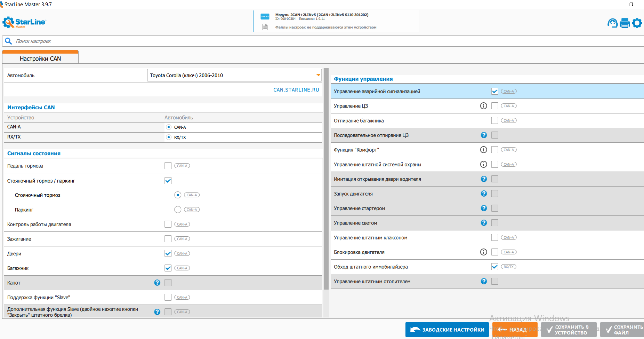
Task: Enable Зажигание checkbox
Action: (168, 239)
